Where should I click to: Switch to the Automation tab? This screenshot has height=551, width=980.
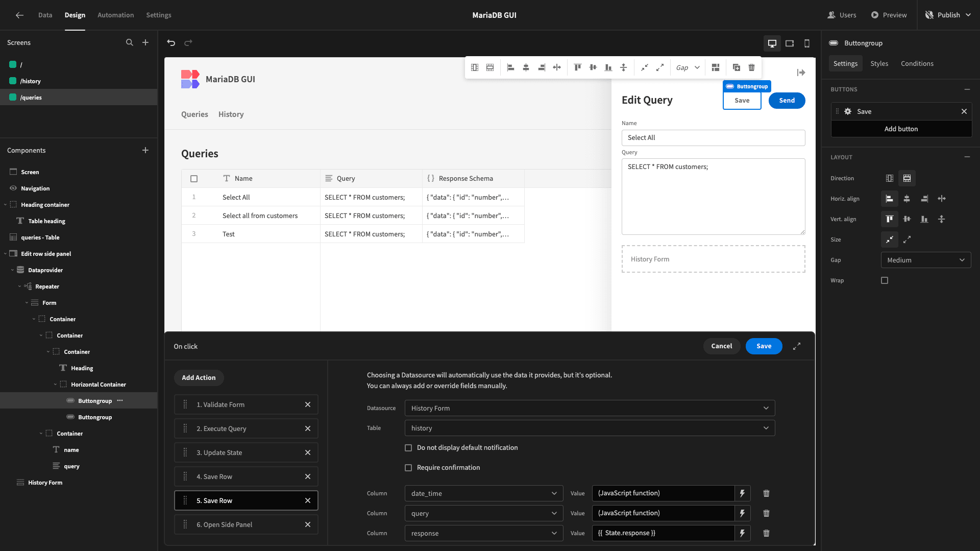[115, 15]
